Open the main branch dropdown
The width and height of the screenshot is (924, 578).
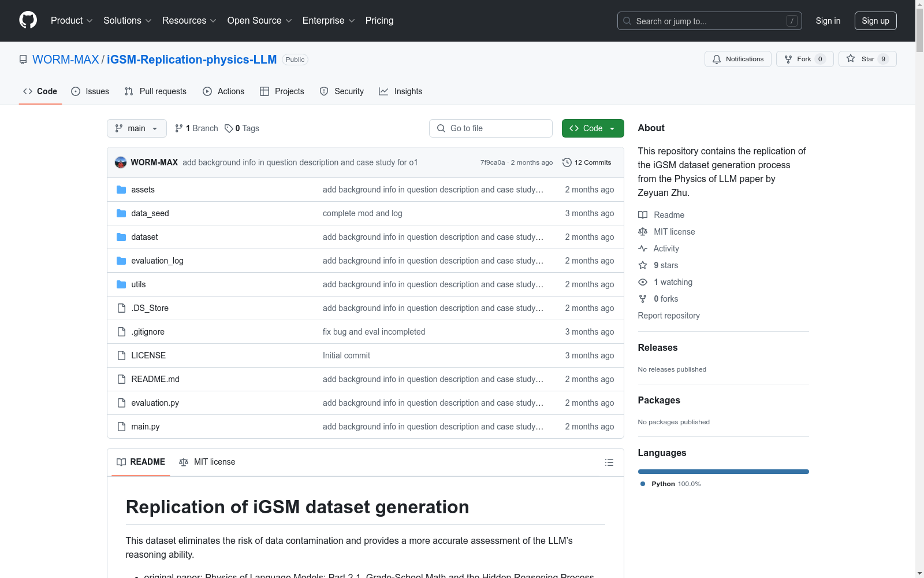click(137, 128)
